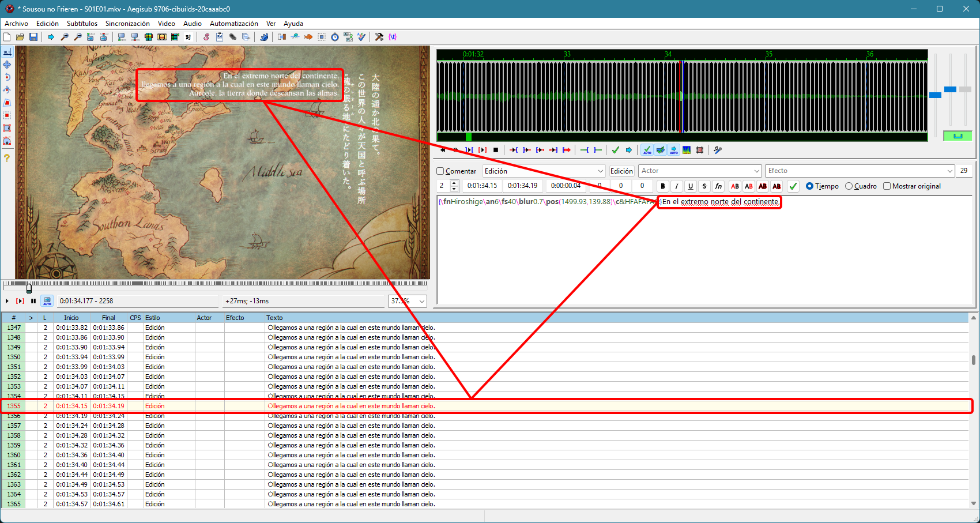The width and height of the screenshot is (980, 523).
Task: Launch the spell checker ABC icon
Action: click(361, 37)
